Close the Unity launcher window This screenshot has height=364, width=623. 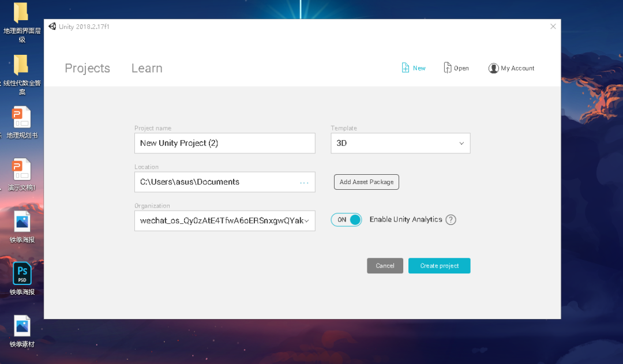(553, 26)
